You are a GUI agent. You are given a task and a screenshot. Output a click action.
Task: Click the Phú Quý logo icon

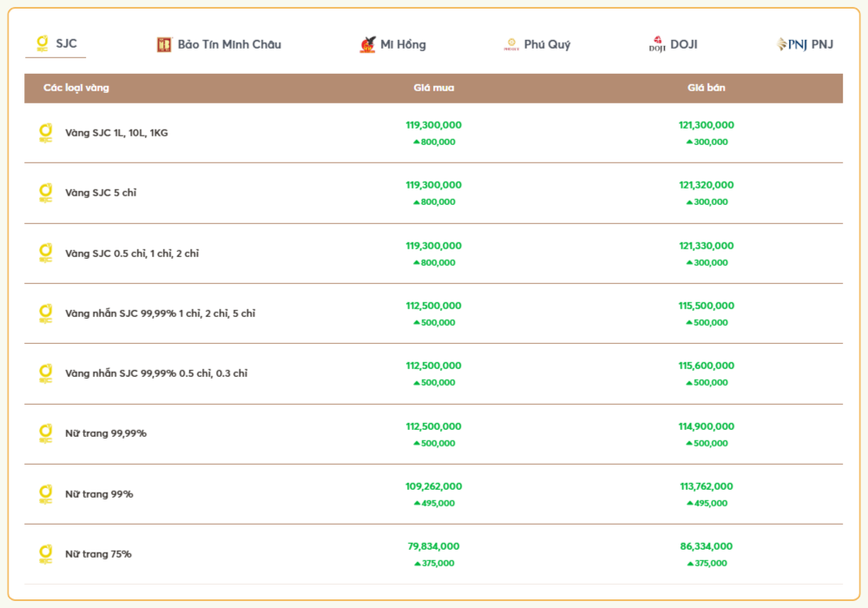[511, 44]
